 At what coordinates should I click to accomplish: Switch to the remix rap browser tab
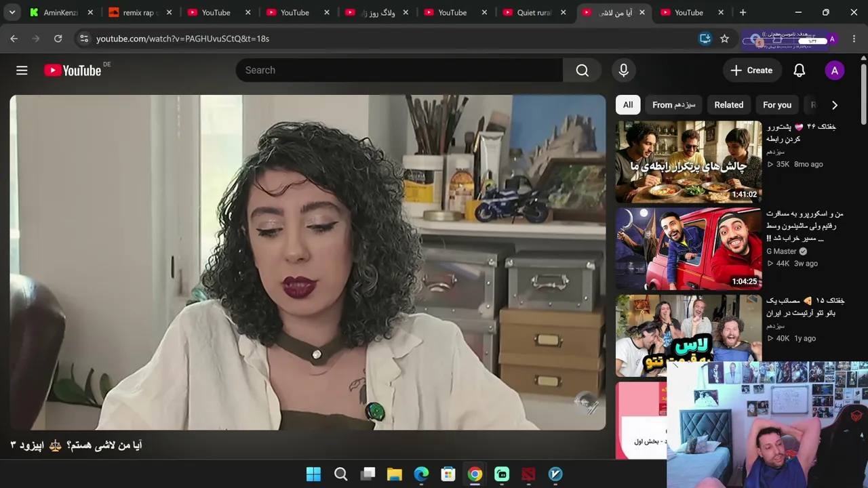click(139, 12)
